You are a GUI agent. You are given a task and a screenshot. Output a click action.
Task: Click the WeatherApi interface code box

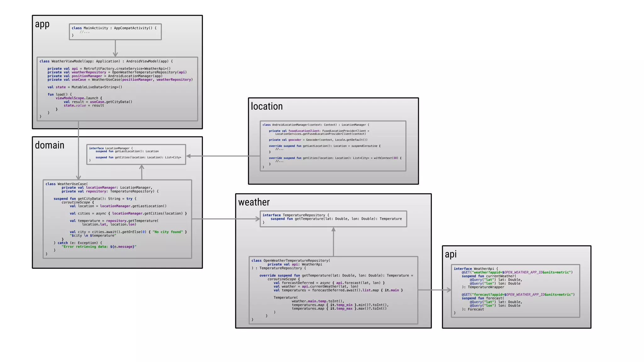pos(515,291)
